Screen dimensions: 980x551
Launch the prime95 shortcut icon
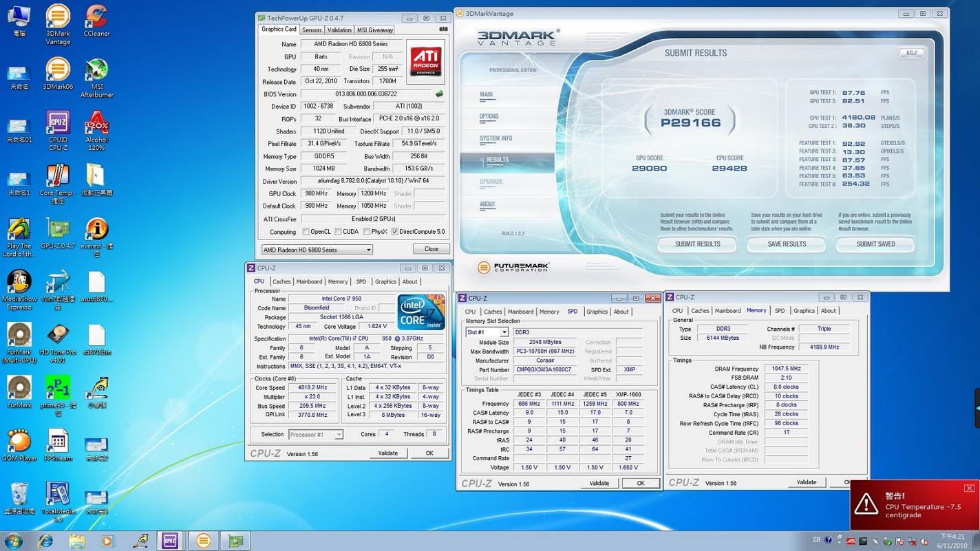click(x=58, y=396)
